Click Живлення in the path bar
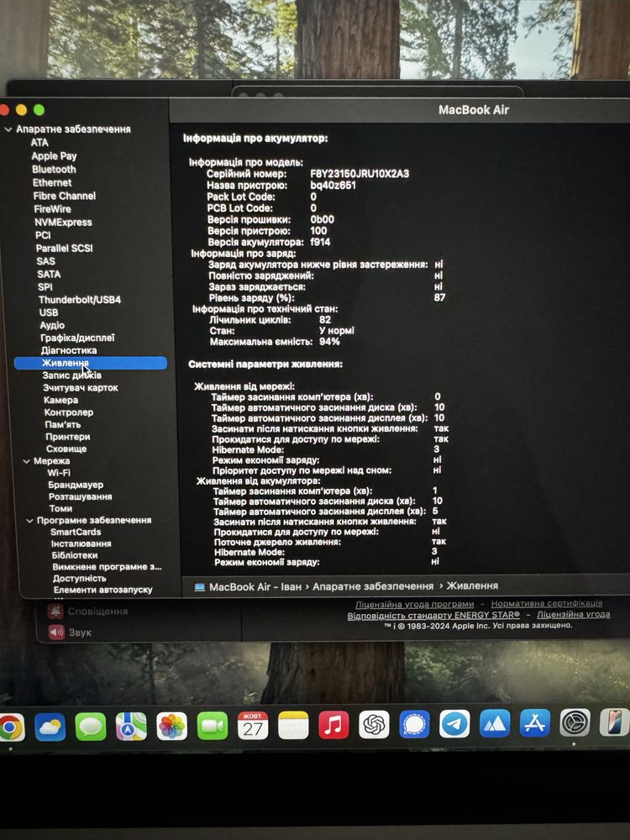This screenshot has width=630, height=840. [x=472, y=585]
